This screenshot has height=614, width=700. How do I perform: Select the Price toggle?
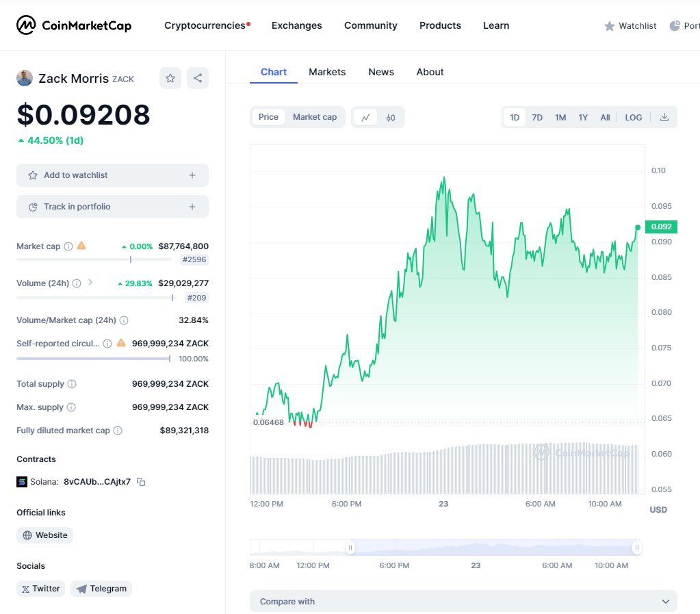(x=268, y=117)
